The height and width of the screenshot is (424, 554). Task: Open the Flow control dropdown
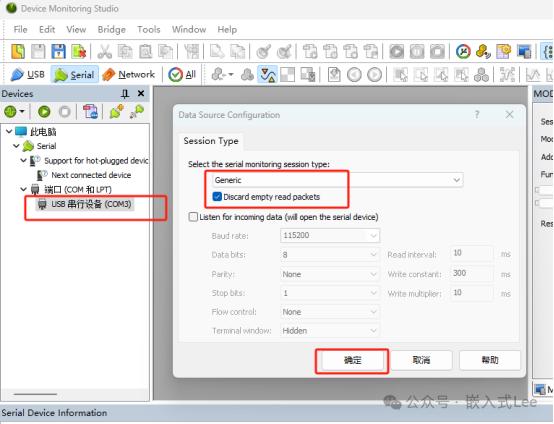[330, 312]
